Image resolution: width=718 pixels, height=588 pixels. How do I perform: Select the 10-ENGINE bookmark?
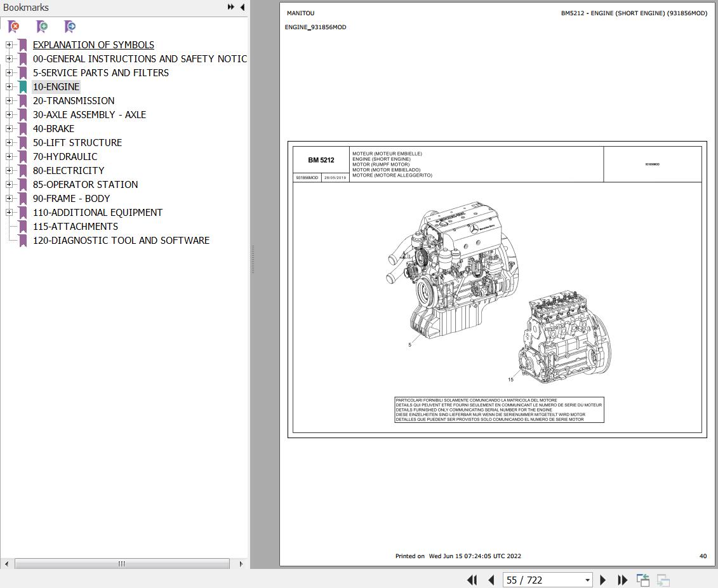(57, 86)
